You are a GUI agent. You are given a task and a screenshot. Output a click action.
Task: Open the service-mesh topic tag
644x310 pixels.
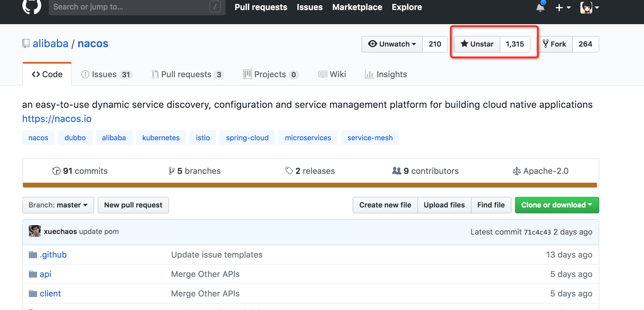pos(370,138)
